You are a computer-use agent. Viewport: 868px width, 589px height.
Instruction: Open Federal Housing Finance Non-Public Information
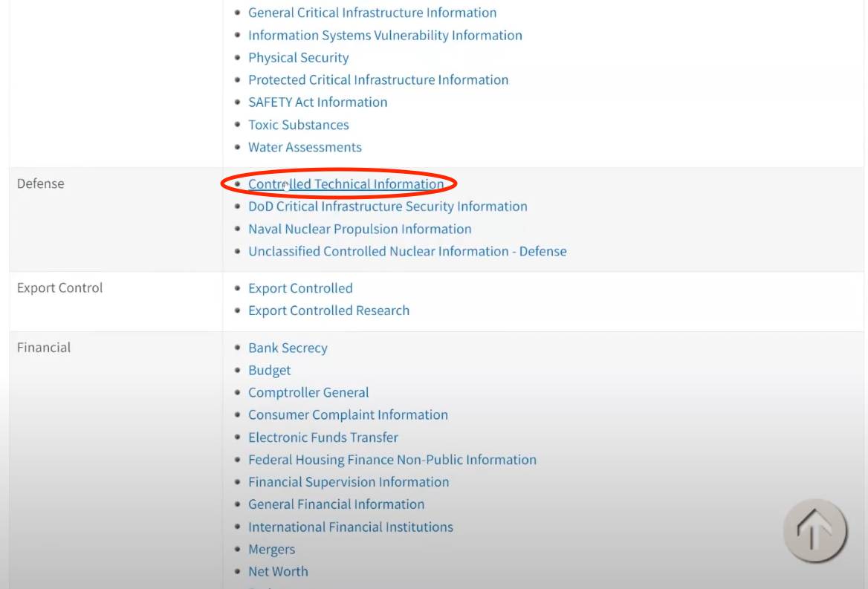tap(392, 460)
